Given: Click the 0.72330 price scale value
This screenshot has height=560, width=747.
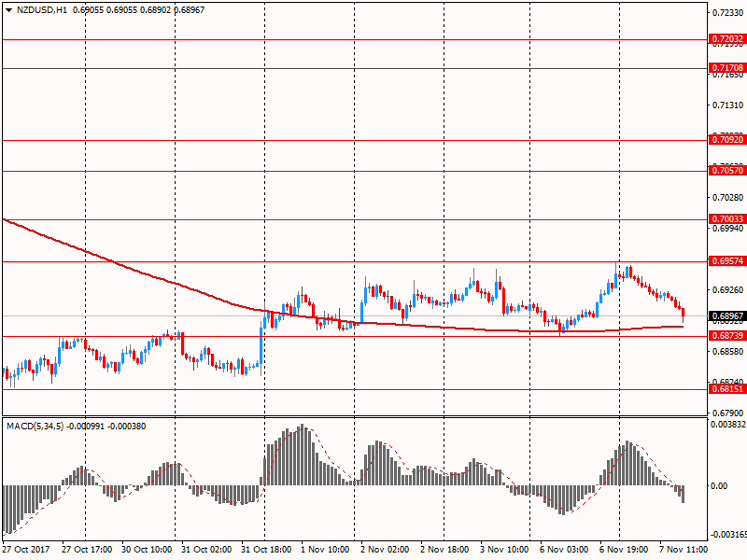Looking at the screenshot, I should point(728,13).
